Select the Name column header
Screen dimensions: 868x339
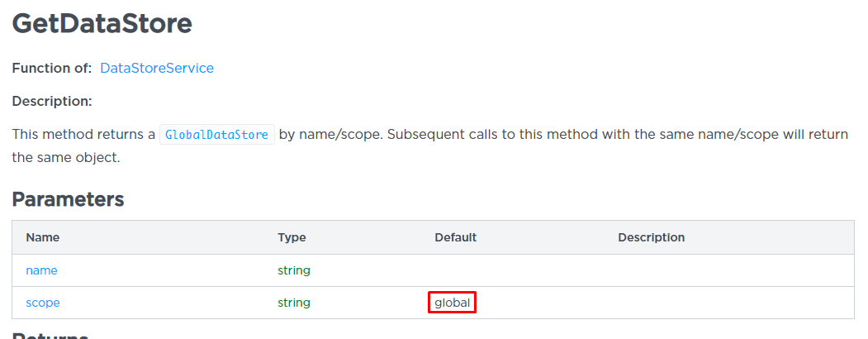click(43, 237)
